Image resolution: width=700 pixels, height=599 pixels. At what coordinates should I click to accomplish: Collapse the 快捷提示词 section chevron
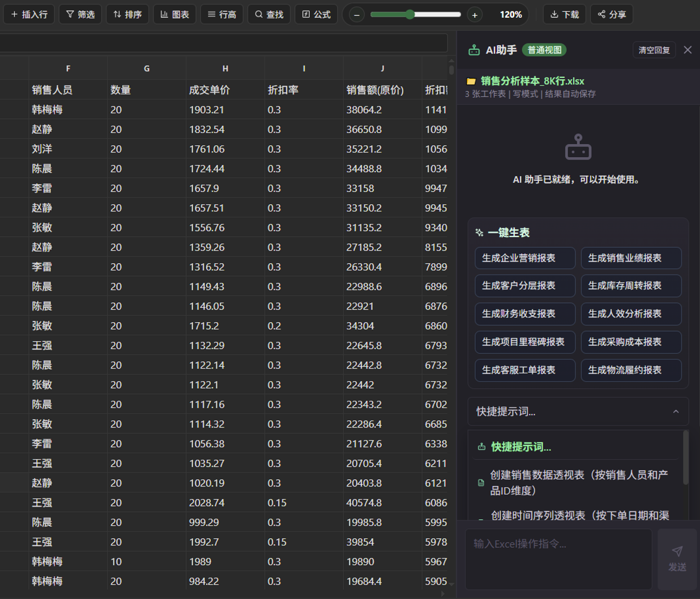pos(676,411)
